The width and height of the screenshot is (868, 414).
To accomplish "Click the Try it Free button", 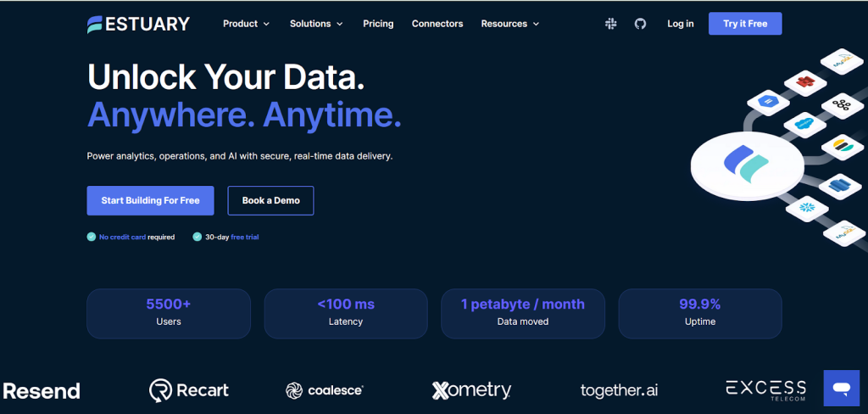I will pos(745,24).
